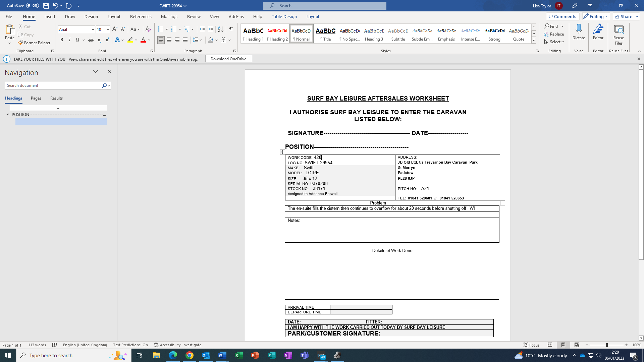This screenshot has width=644, height=362.
Task: Toggle Italic formatting
Action: click(x=70, y=40)
